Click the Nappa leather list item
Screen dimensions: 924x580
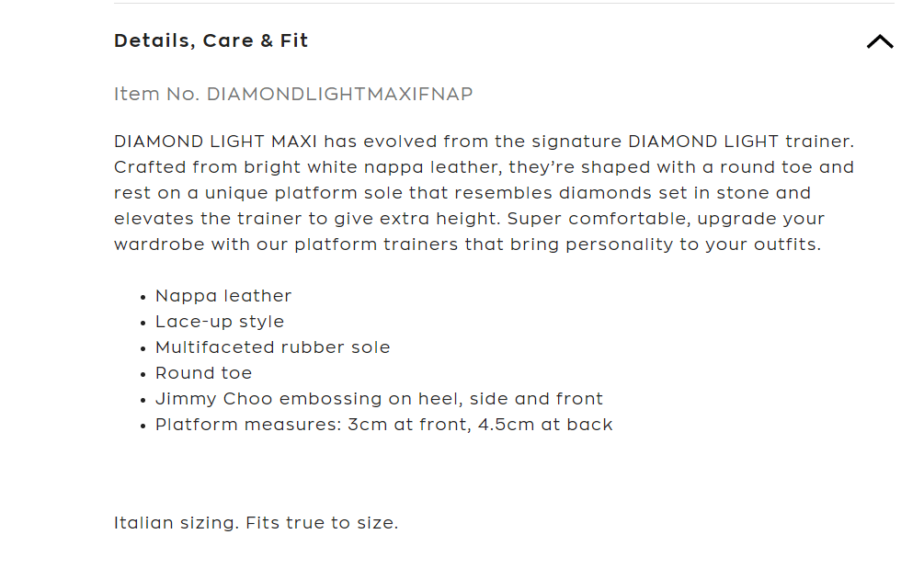223,296
